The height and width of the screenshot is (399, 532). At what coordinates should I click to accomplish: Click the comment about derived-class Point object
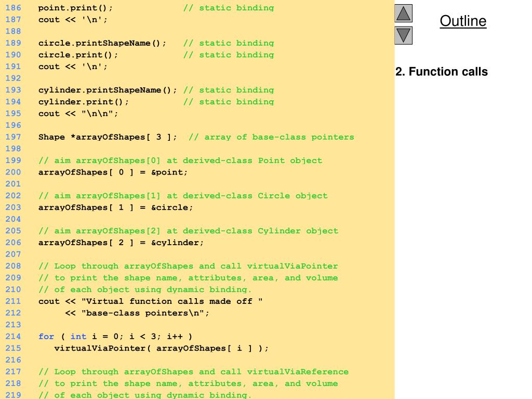(180, 161)
